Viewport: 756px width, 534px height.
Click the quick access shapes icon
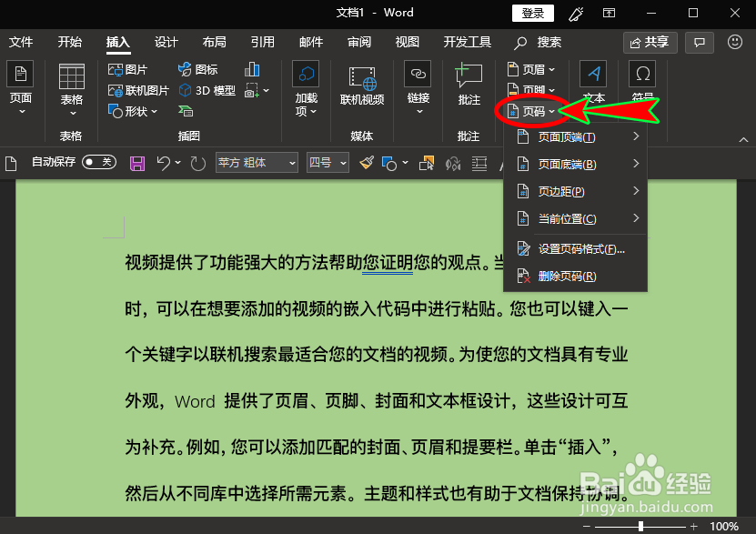[x=389, y=164]
